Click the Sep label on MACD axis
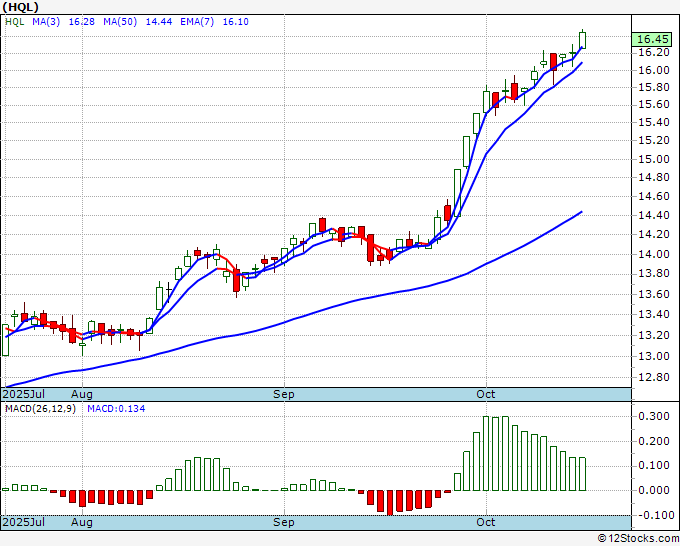 284,522
